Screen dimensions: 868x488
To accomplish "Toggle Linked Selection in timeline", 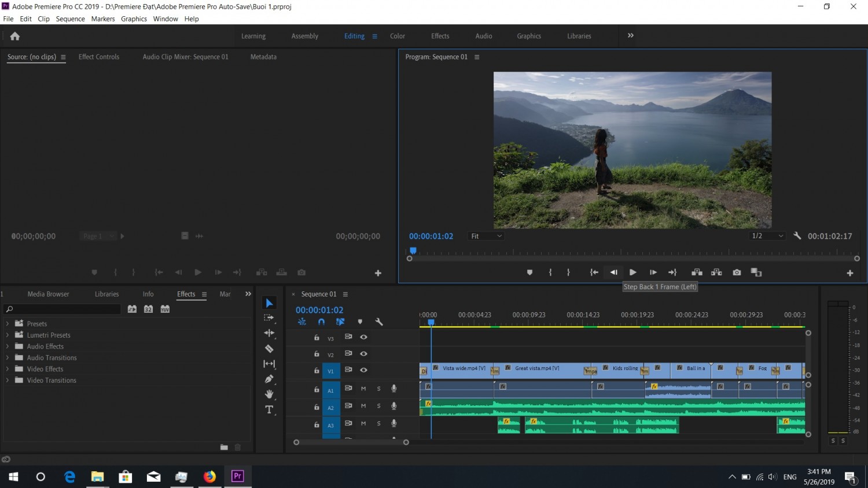I will click(340, 322).
